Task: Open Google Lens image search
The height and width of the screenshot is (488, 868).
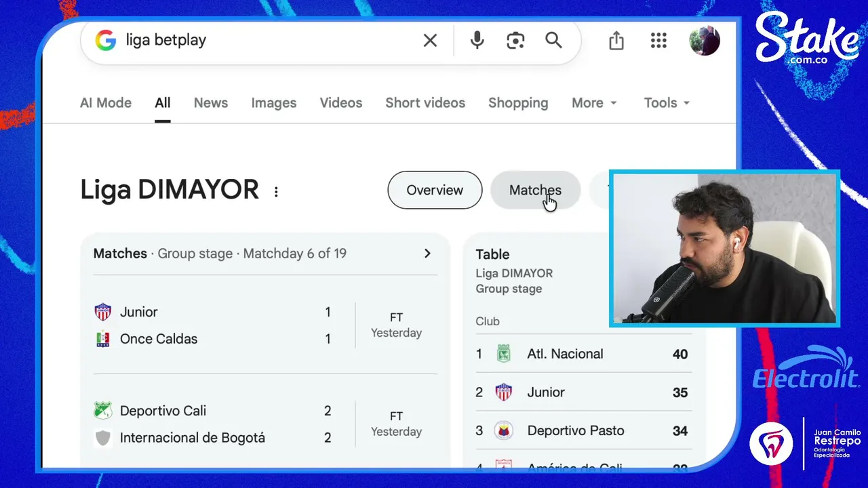Action: coord(515,41)
